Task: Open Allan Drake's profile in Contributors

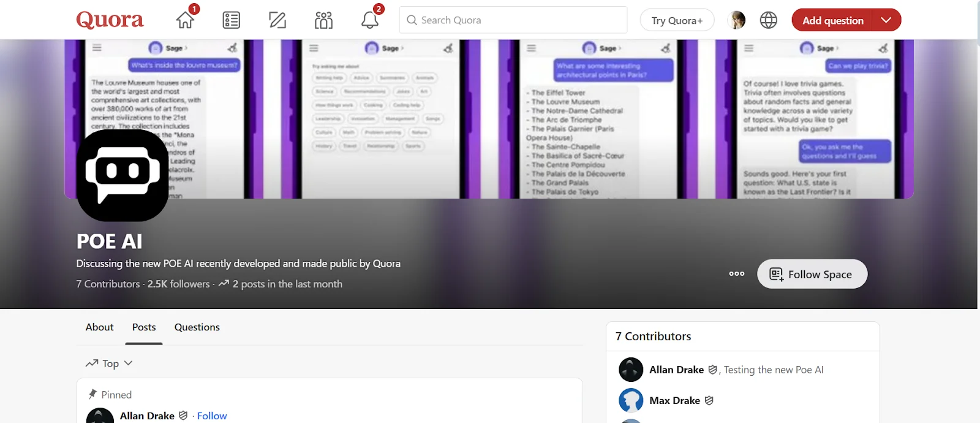Action: coord(676,370)
